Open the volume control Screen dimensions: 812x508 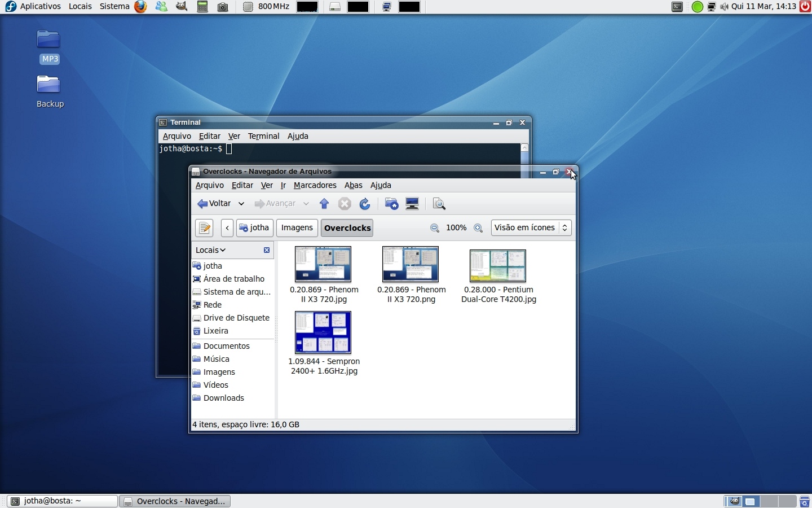(725, 7)
